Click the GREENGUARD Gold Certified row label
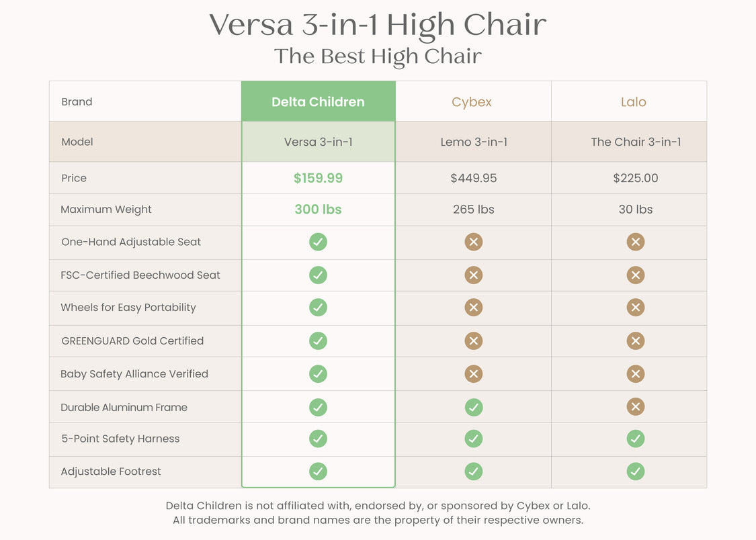The width and height of the screenshot is (756, 540). click(x=132, y=341)
